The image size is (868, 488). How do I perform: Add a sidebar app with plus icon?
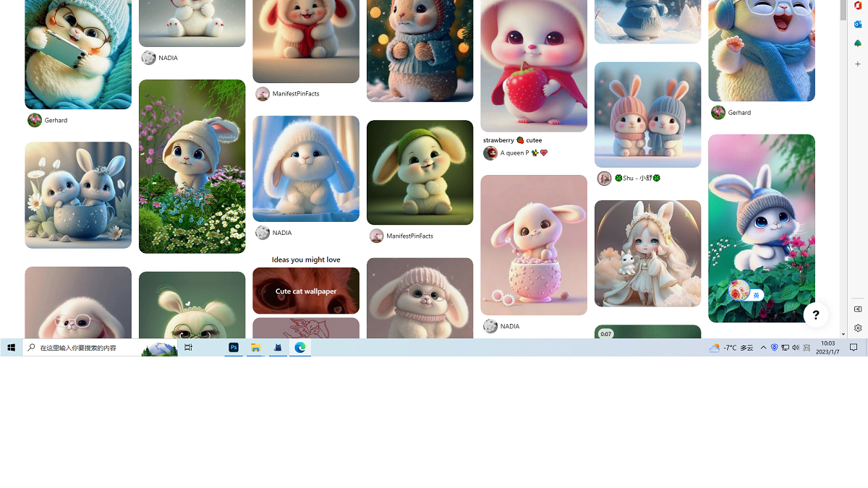(x=858, y=64)
